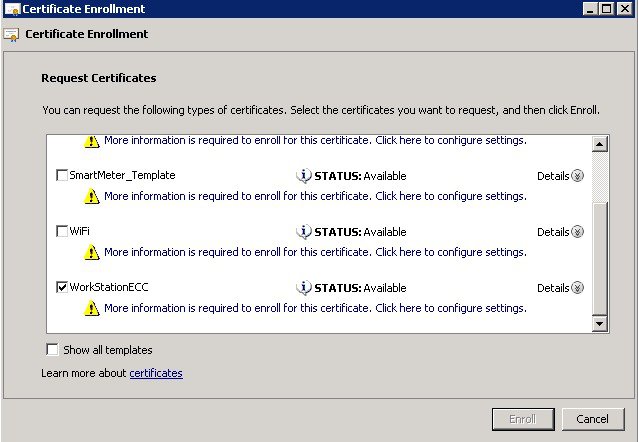Click the SmartMeter_Template status info icon

[304, 176]
